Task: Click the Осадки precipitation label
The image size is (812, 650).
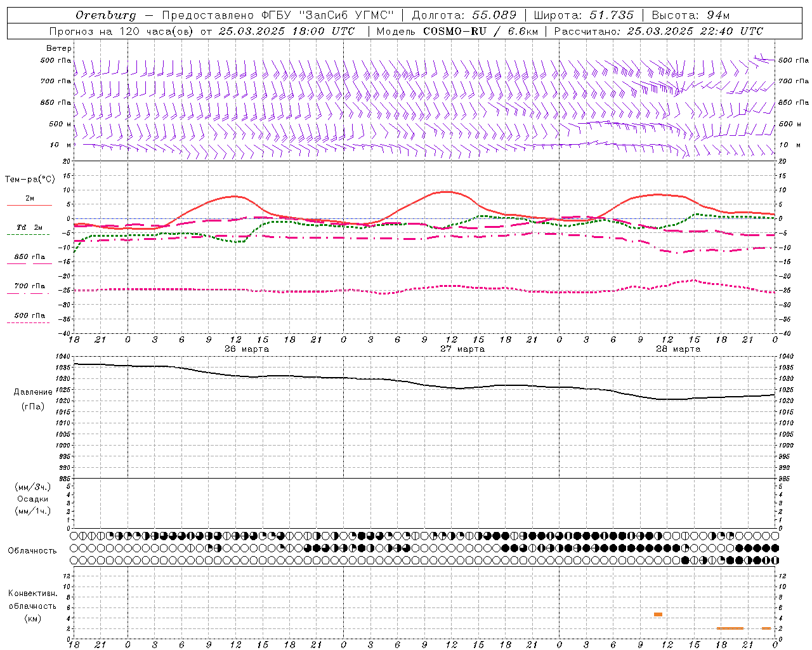Action: click(x=33, y=500)
